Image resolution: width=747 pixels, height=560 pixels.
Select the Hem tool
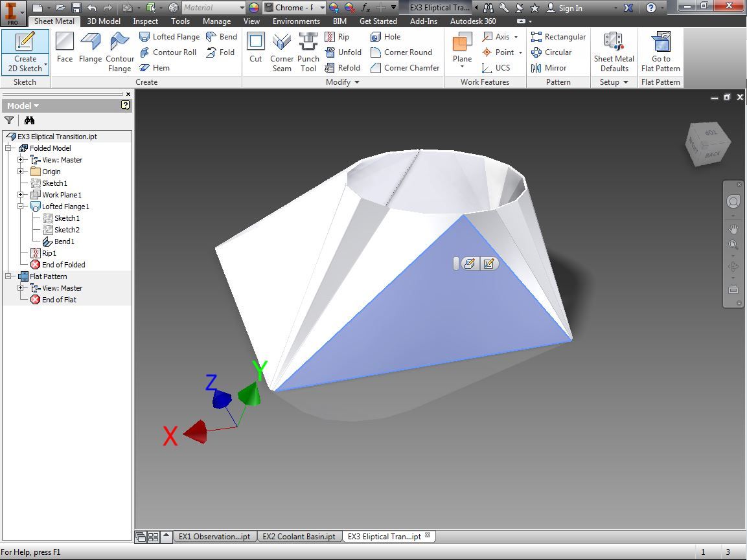(x=155, y=67)
